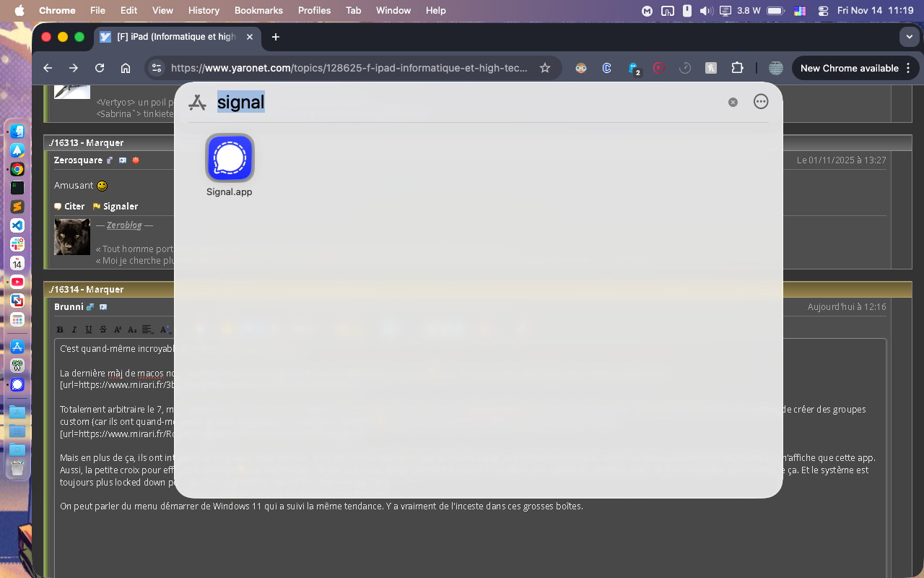Viewport: 924px width, 578px height.
Task: Click Citer on Zerosquare's post
Action: pos(69,207)
